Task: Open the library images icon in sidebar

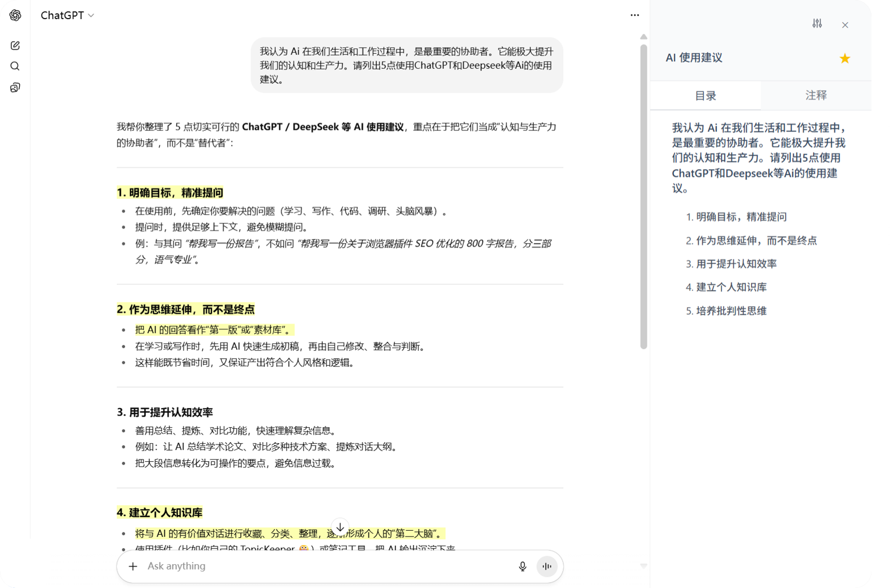Action: pyautogui.click(x=15, y=87)
